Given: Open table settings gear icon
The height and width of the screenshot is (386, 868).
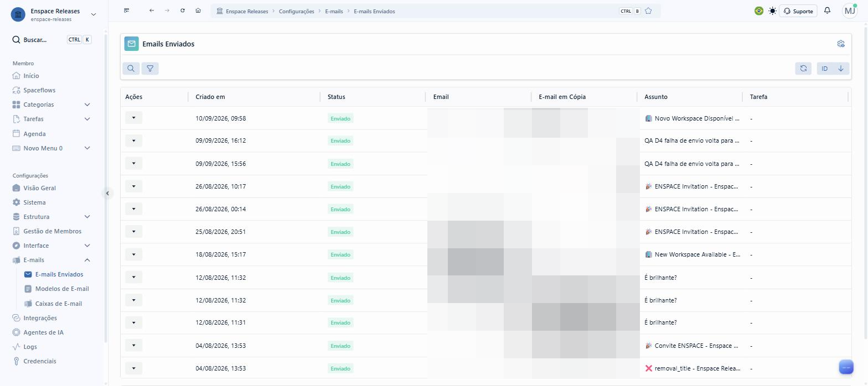Looking at the screenshot, I should tap(841, 44).
